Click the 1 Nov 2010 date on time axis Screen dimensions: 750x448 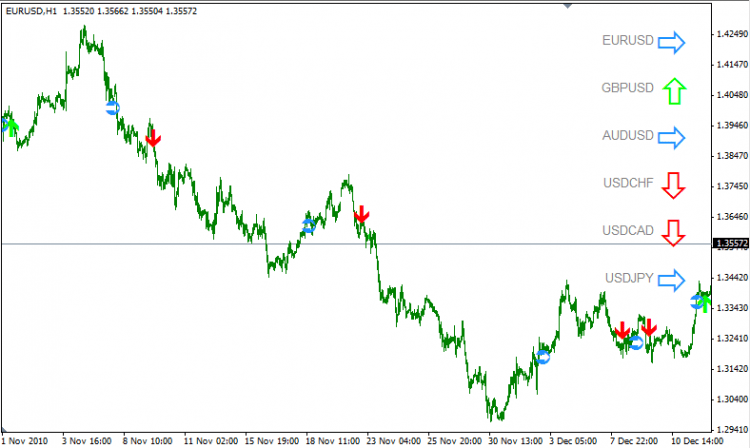25,439
